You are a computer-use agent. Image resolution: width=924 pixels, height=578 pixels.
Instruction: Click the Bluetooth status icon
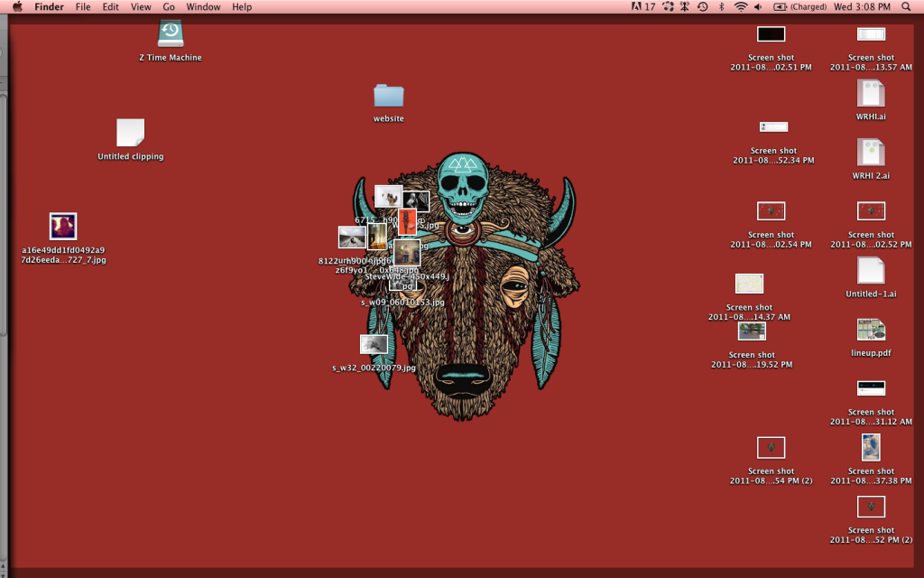tap(721, 6)
